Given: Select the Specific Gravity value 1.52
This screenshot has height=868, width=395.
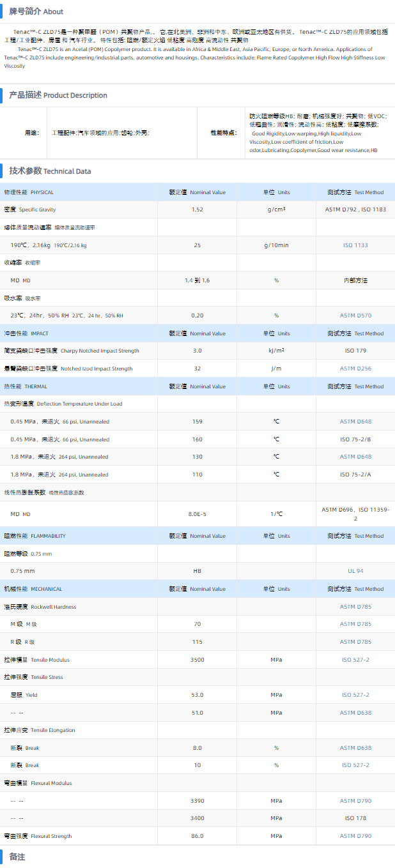Looking at the screenshot, I should point(197,209).
